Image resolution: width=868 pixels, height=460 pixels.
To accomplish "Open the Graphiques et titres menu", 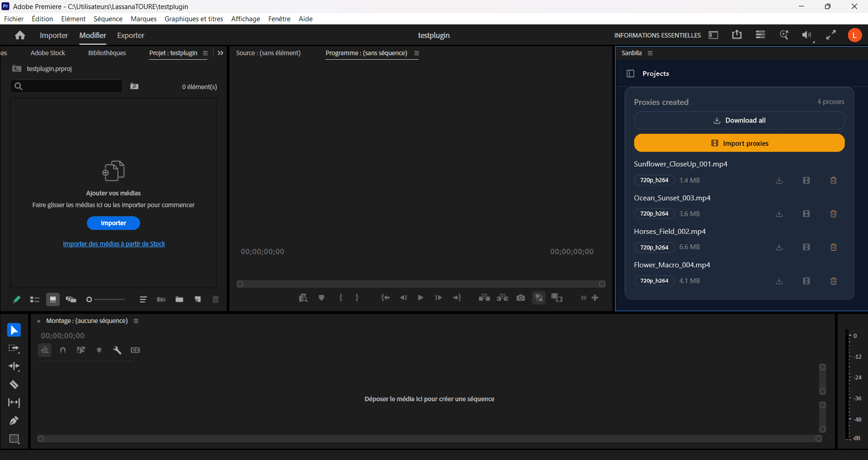I will click(194, 19).
